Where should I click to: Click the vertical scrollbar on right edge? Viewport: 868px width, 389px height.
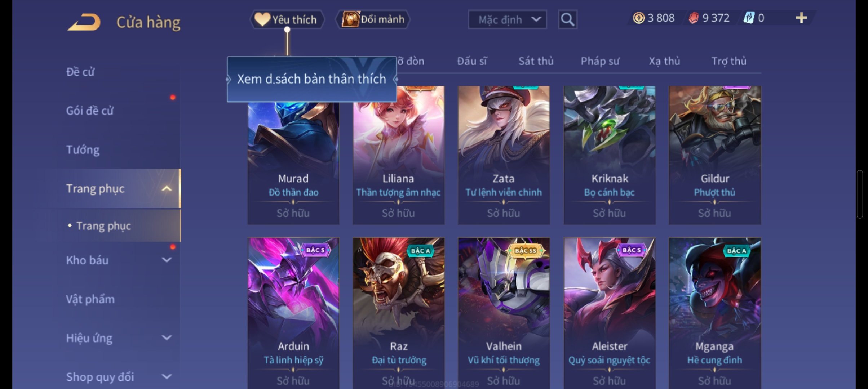(x=860, y=194)
